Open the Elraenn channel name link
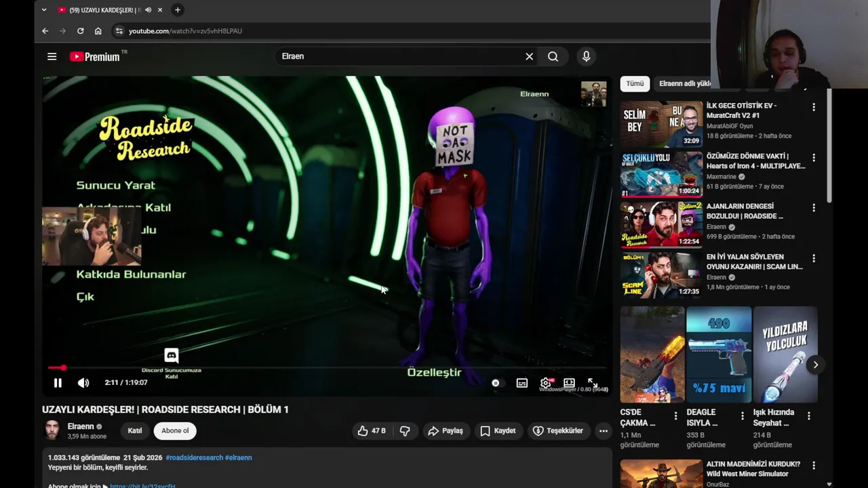868x488 pixels. pyautogui.click(x=81, y=426)
